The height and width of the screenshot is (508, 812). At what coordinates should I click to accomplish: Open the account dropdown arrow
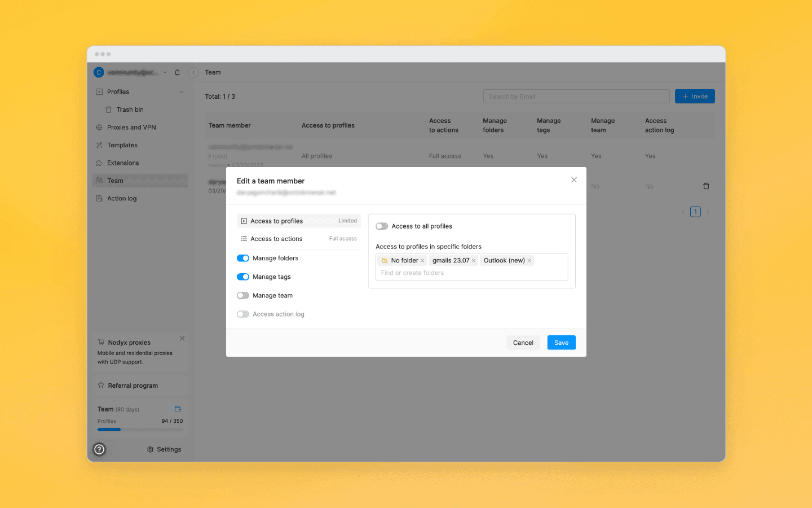point(165,72)
